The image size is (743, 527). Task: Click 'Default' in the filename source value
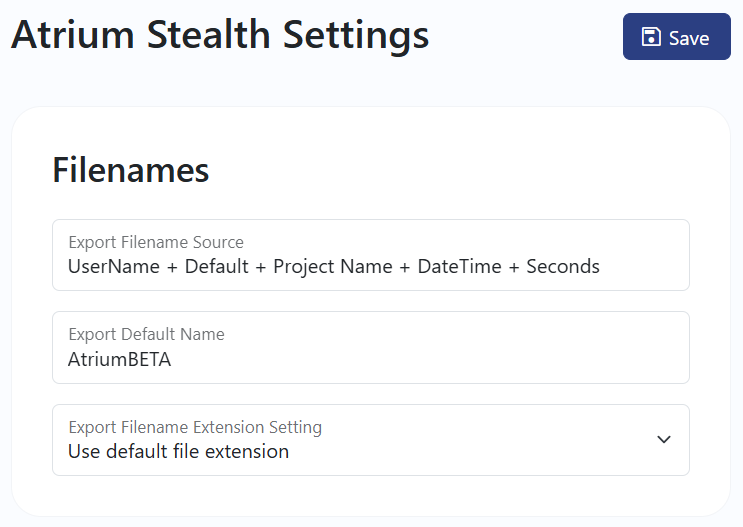coord(216,267)
